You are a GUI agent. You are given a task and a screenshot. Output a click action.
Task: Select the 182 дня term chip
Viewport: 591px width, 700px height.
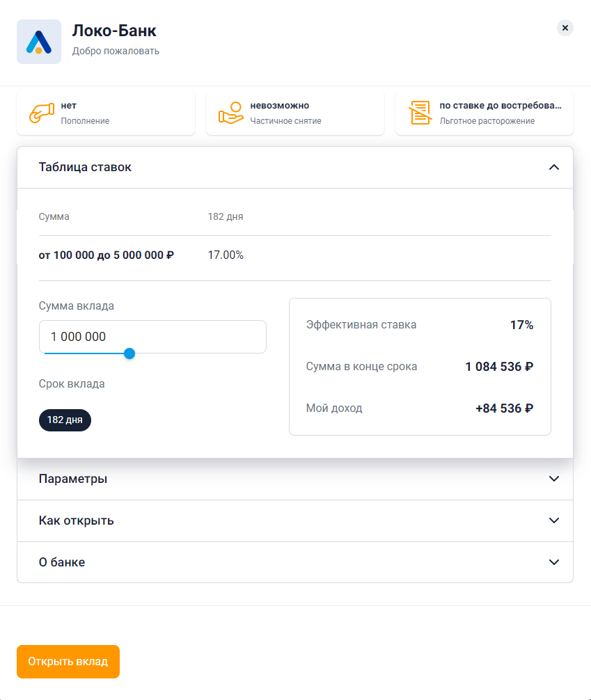[x=65, y=420]
